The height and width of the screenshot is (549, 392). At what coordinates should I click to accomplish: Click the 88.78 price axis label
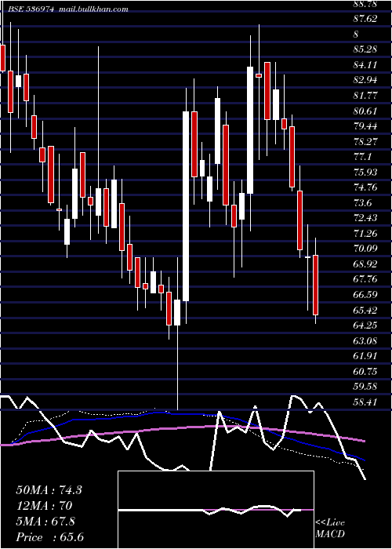pyautogui.click(x=365, y=4)
